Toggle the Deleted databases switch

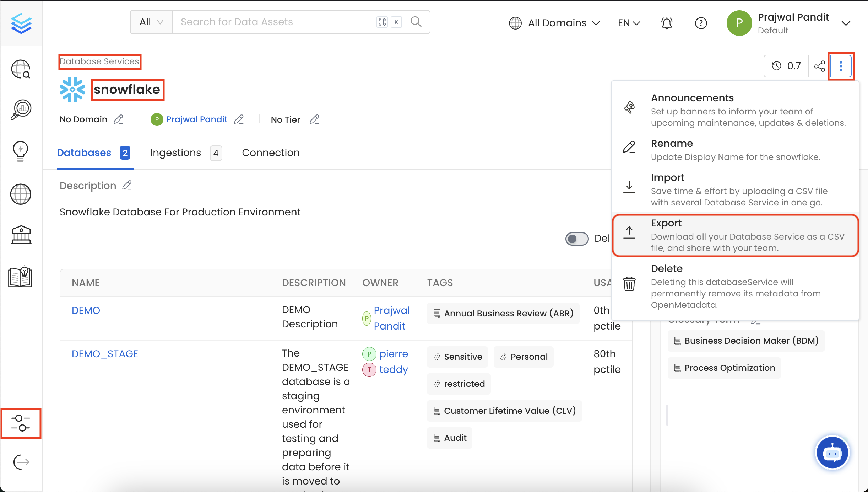click(576, 239)
